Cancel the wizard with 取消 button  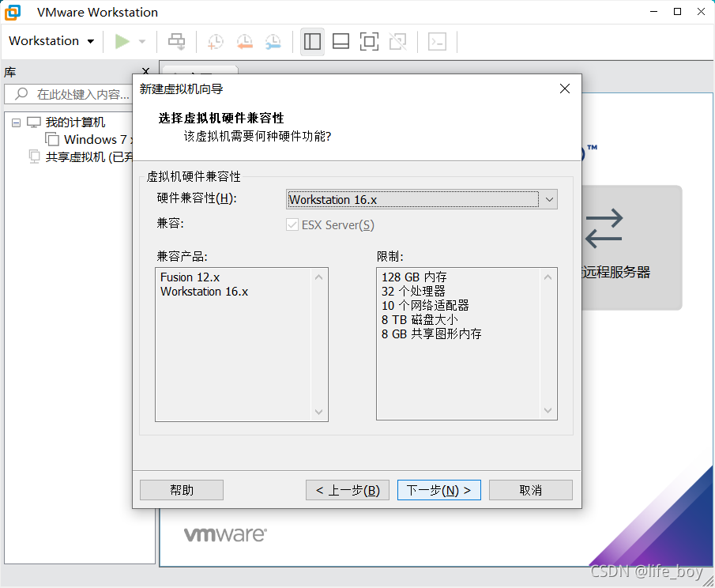[x=531, y=490]
